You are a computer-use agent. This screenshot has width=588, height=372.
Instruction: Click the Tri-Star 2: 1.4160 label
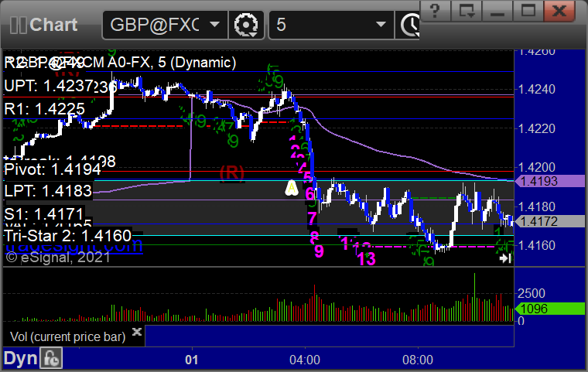[x=67, y=236]
